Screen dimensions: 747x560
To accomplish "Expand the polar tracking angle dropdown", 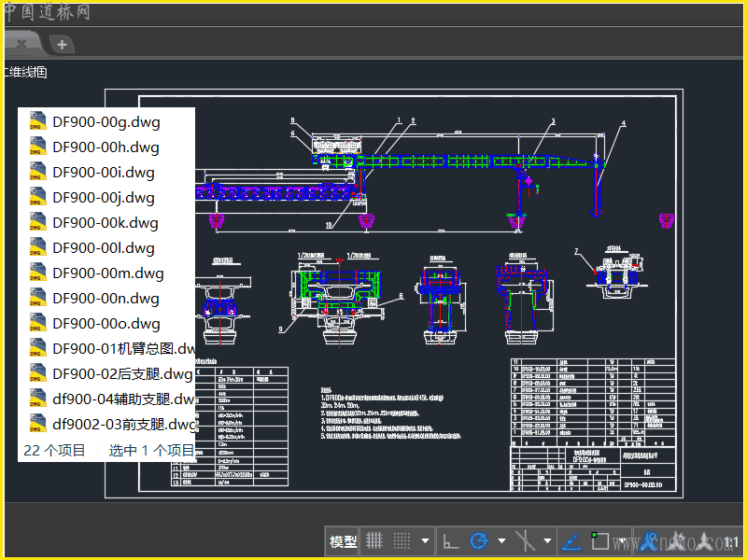I will (501, 540).
